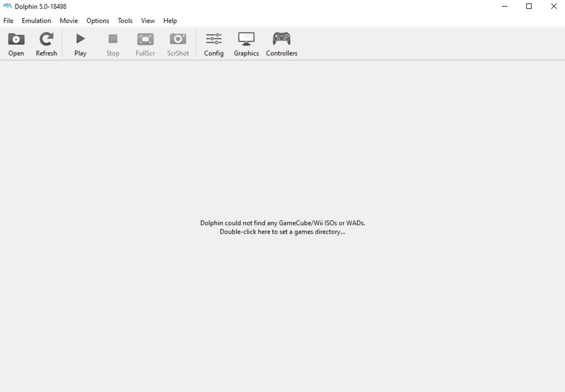Image resolution: width=565 pixels, height=392 pixels.
Task: Open the Controllers gamepad icon
Action: [282, 40]
